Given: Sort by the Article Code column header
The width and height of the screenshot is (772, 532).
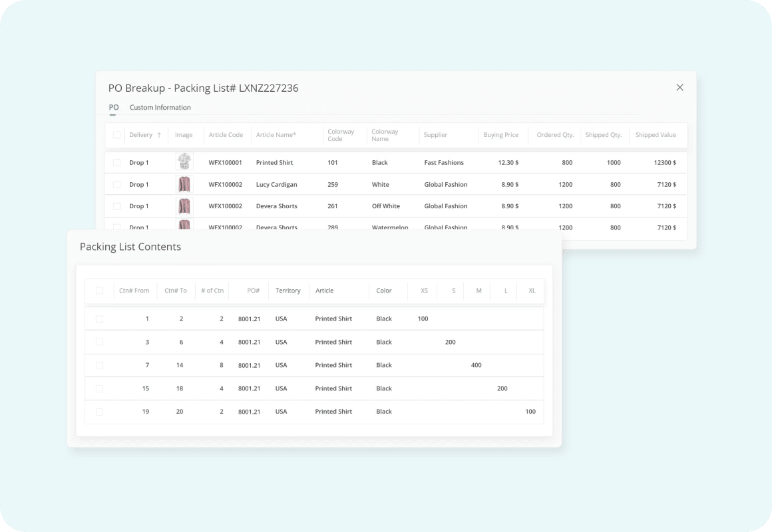Looking at the screenshot, I should click(x=226, y=135).
